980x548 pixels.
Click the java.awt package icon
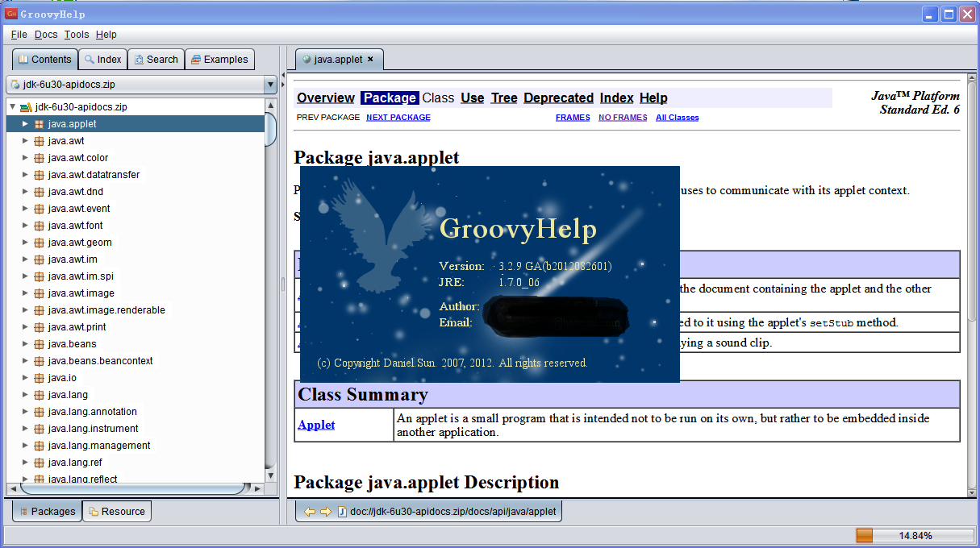[39, 141]
